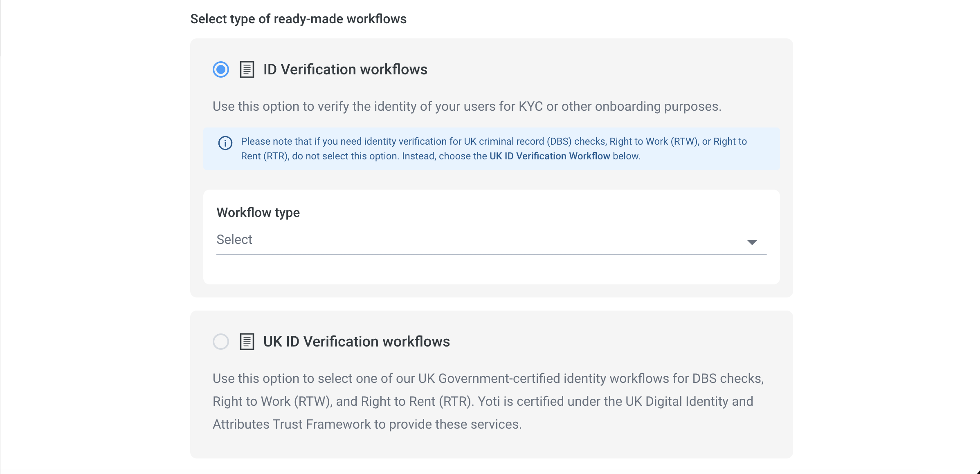Click the ID Verification workflows heading
The height and width of the screenshot is (474, 980).
[345, 69]
